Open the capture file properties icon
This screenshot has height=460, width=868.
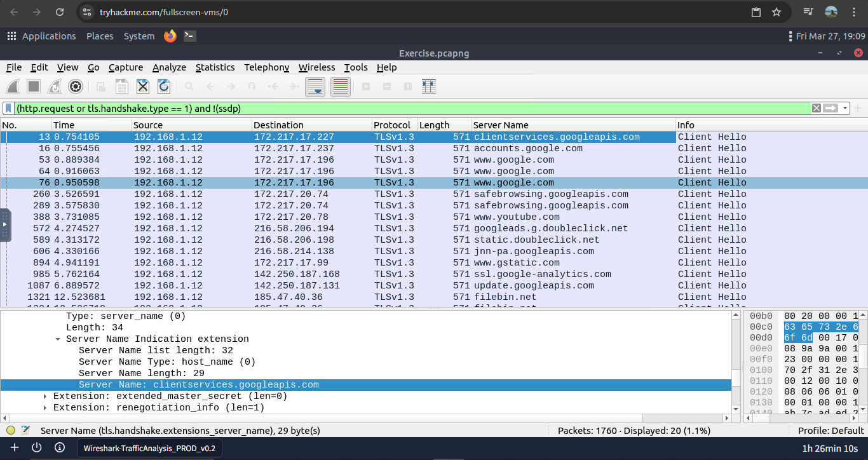pos(25,430)
